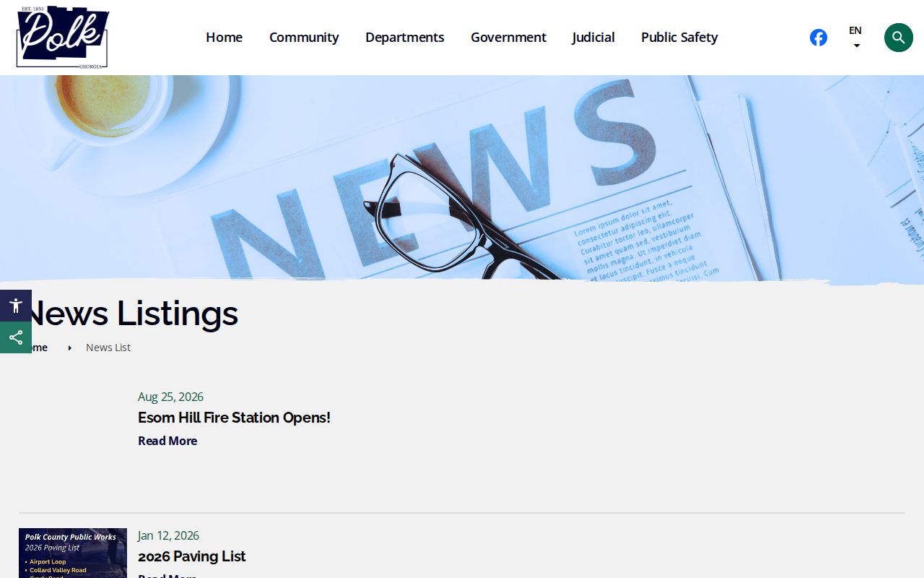
Task: Open the 2026 Paving List article
Action: click(x=192, y=556)
